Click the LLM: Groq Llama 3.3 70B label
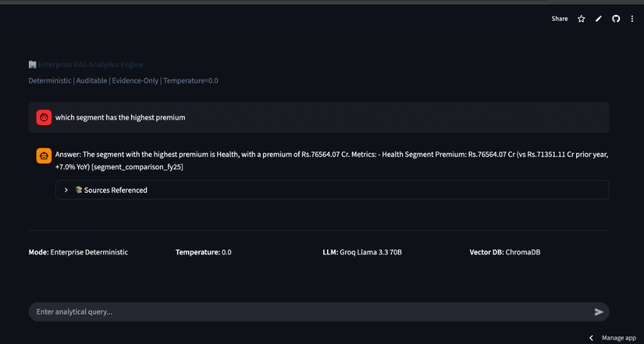Screen dimensions: 644x344 click(362, 252)
